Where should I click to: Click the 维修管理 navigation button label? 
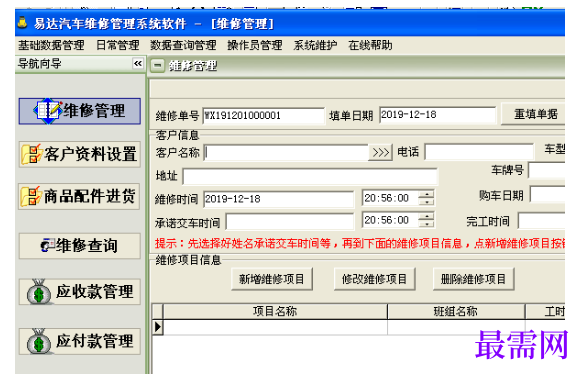coord(94,111)
